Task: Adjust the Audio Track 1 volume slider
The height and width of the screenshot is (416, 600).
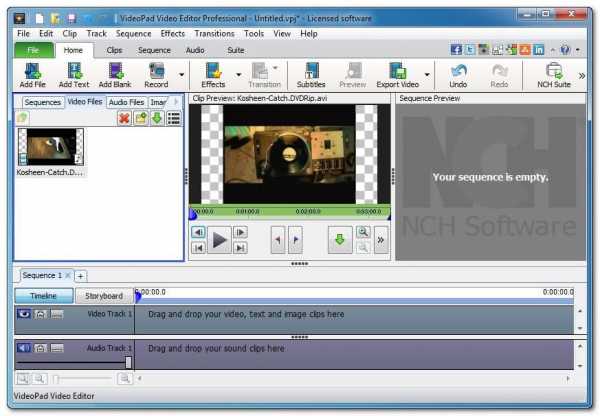Action: pos(129,362)
